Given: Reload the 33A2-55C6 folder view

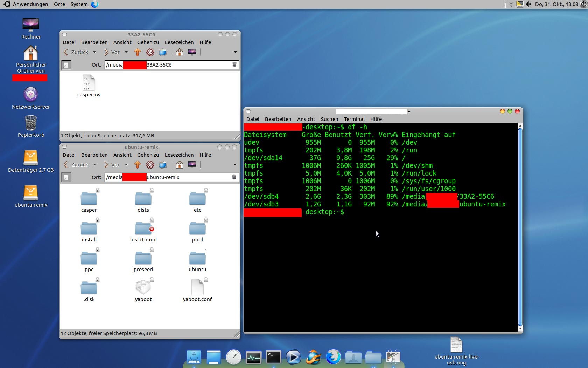Looking at the screenshot, I should click(163, 52).
